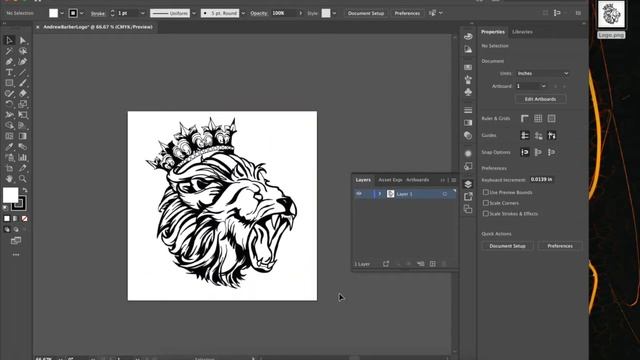Toggle Show Guides button
The height and width of the screenshot is (360, 640).
click(x=524, y=136)
